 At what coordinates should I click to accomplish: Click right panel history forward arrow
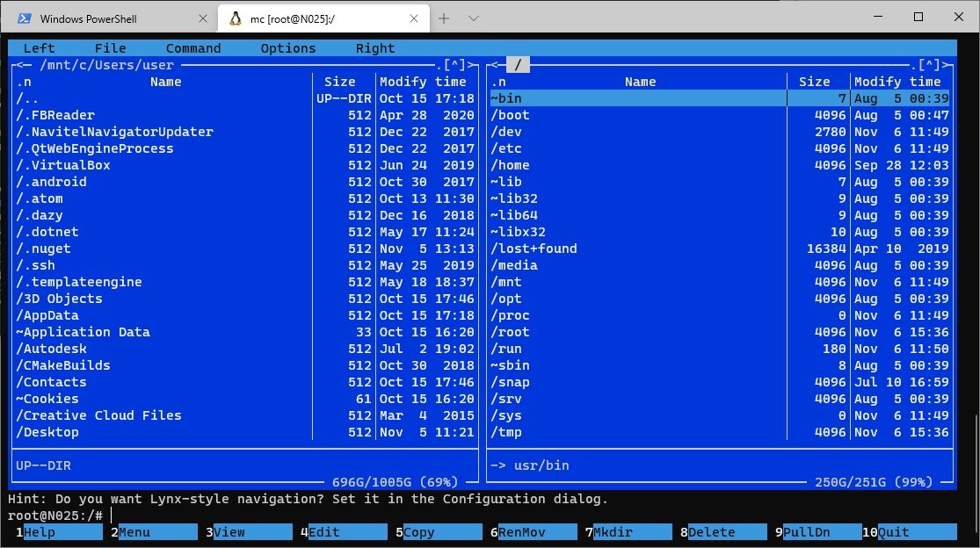[947, 65]
